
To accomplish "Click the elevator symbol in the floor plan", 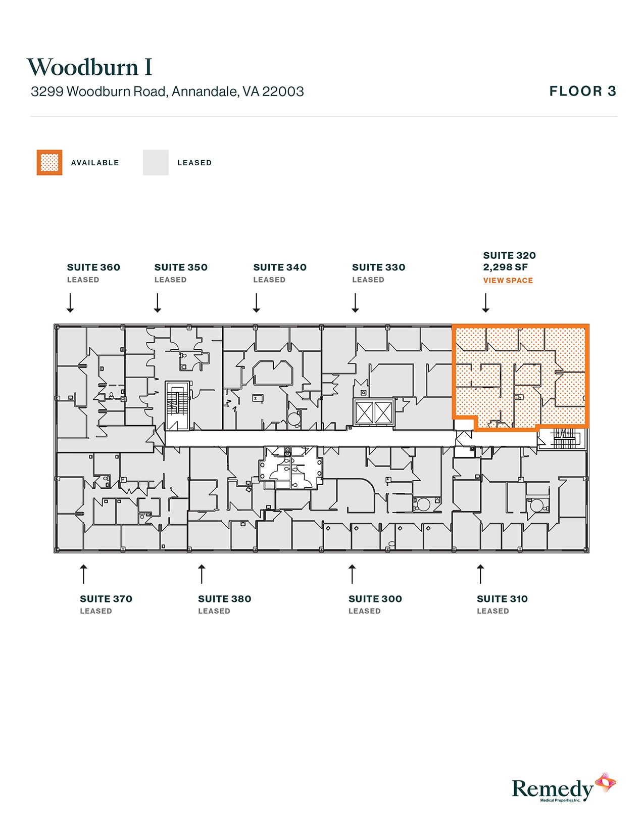I will coord(374,413).
